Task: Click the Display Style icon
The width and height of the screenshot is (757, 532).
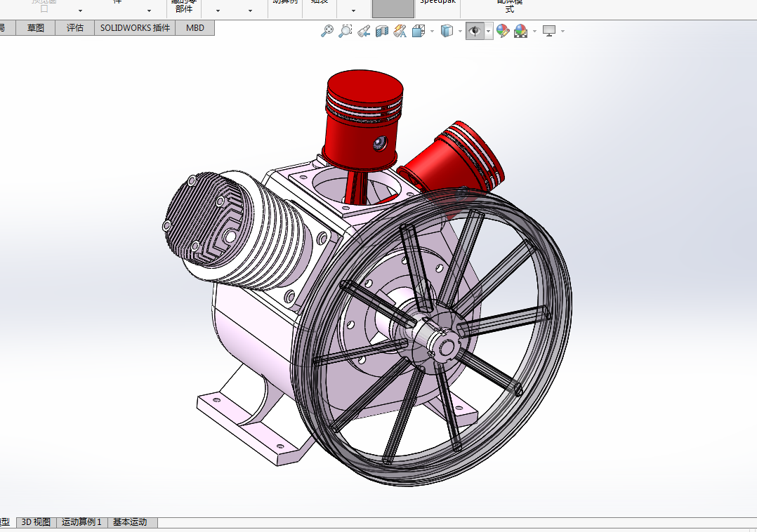Action: [447, 32]
